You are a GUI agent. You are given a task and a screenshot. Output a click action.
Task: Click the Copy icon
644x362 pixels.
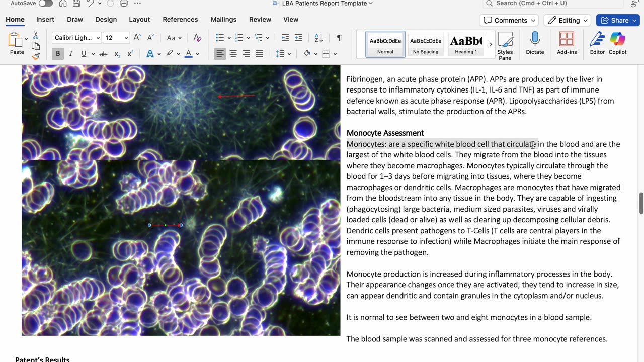[x=36, y=46]
